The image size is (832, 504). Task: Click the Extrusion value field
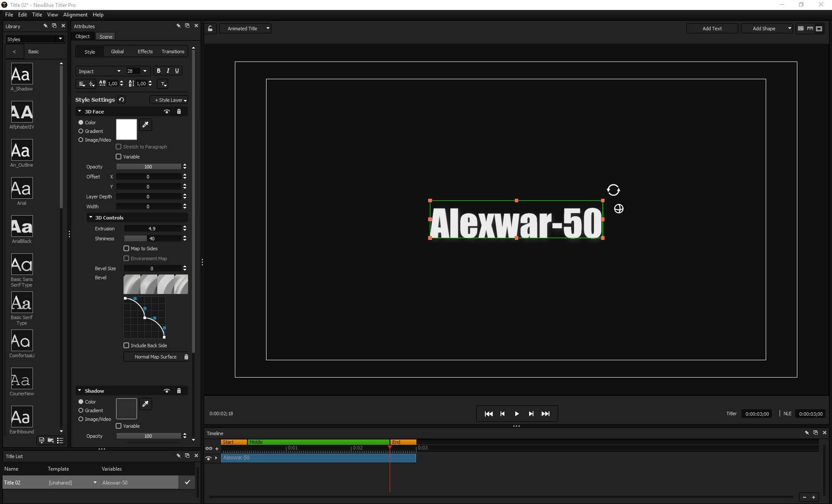coord(152,229)
